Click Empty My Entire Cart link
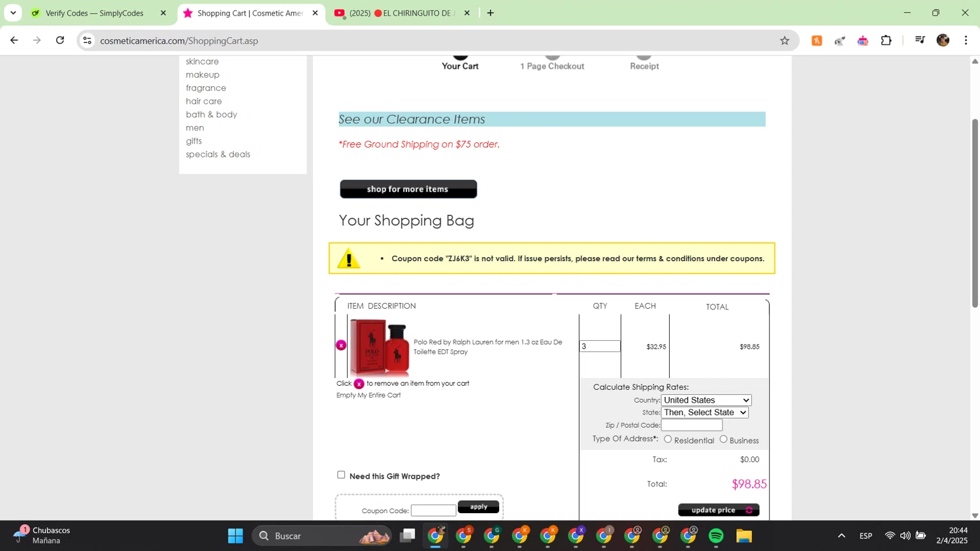This screenshot has height=551, width=980. coord(368,395)
